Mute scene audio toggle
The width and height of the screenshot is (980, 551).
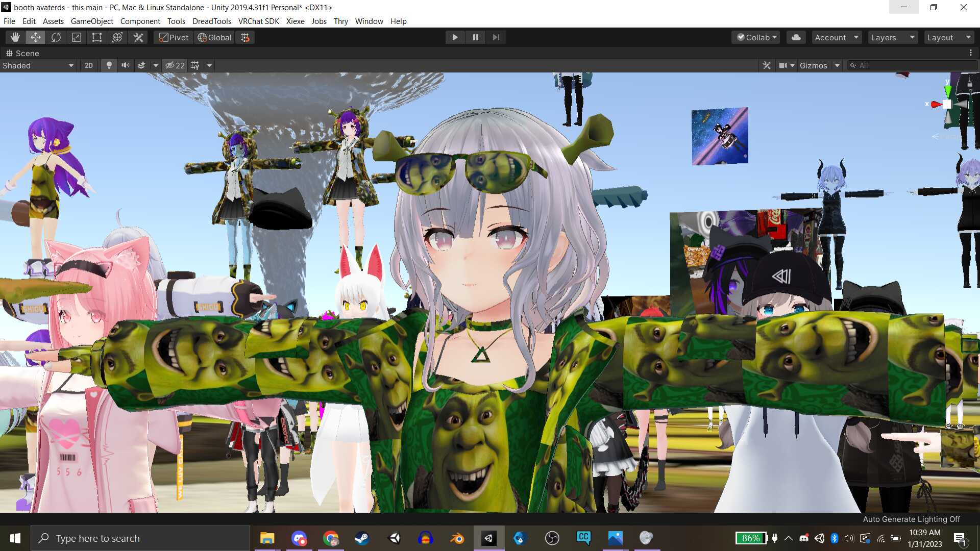tap(125, 65)
